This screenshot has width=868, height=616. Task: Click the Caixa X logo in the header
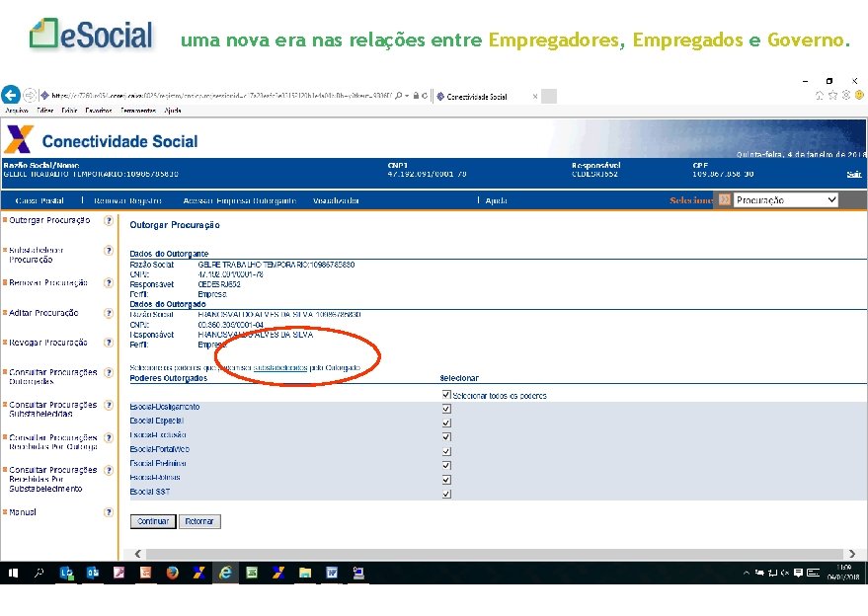click(18, 139)
